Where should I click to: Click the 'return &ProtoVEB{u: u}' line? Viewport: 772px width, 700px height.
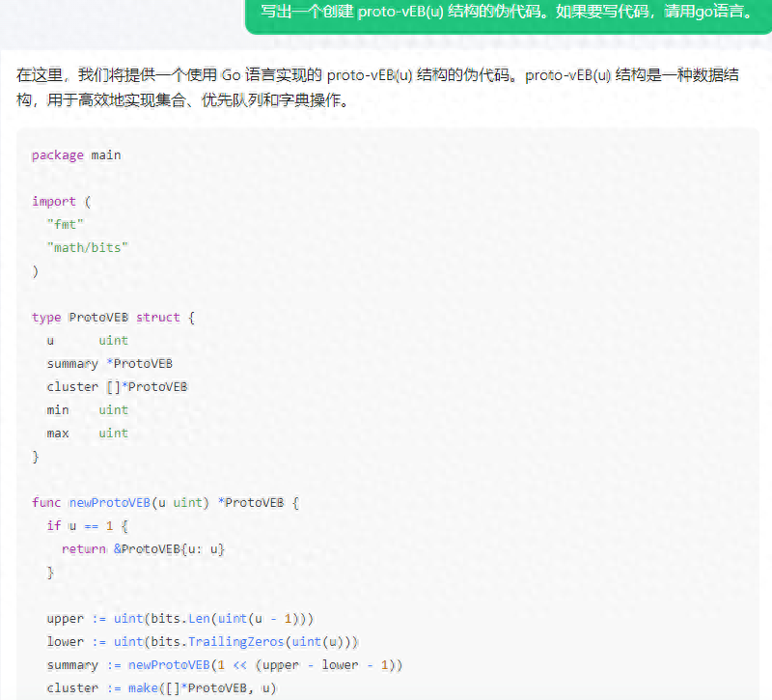tap(143, 548)
